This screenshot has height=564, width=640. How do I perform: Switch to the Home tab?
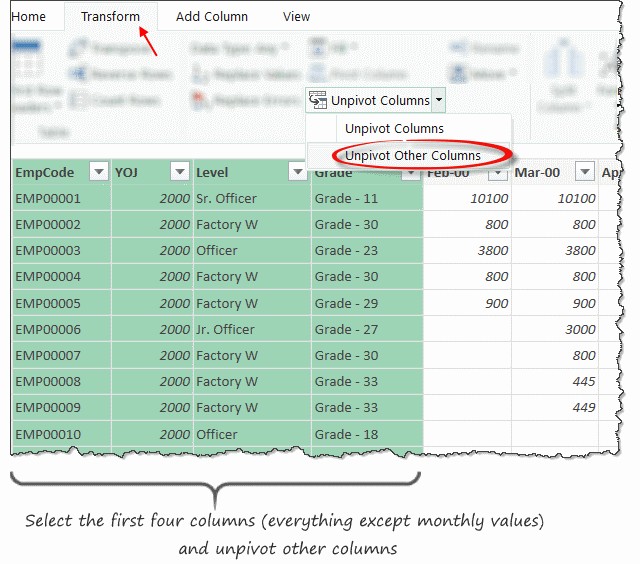[28, 16]
